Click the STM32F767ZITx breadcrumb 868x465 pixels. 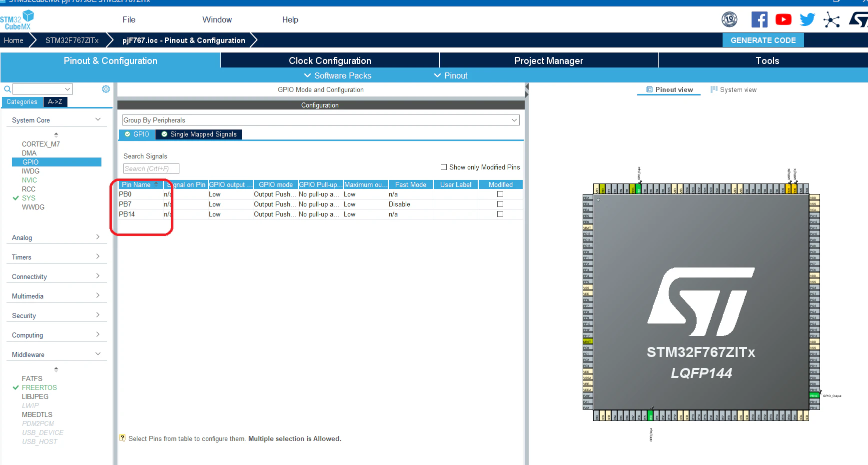click(x=72, y=40)
